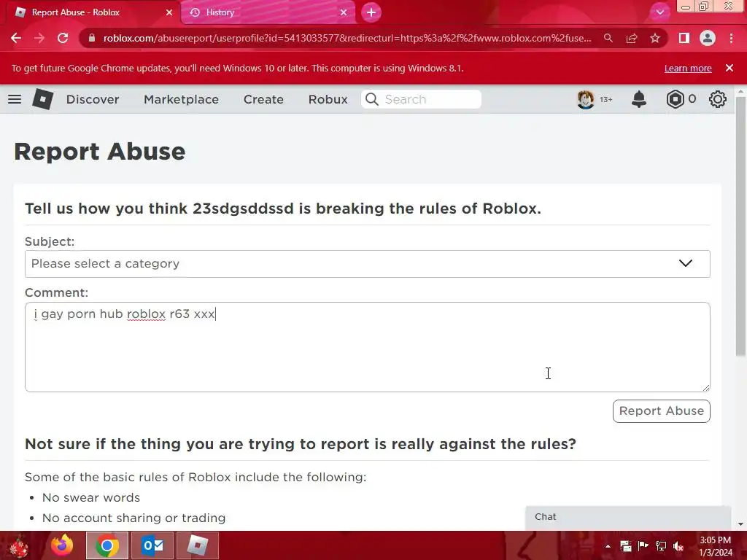Launch Firefox from the taskbar
The width and height of the screenshot is (747, 560).
pyautogui.click(x=62, y=545)
